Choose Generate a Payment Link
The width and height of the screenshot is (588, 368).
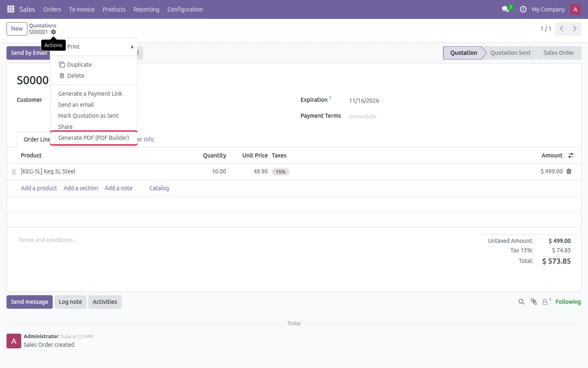pos(94,94)
